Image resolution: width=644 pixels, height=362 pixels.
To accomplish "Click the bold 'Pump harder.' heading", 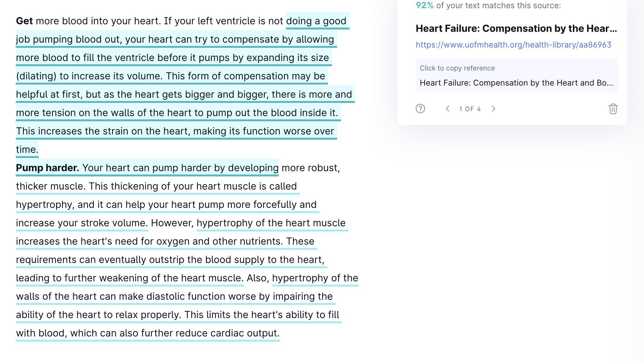I will click(x=48, y=168).
